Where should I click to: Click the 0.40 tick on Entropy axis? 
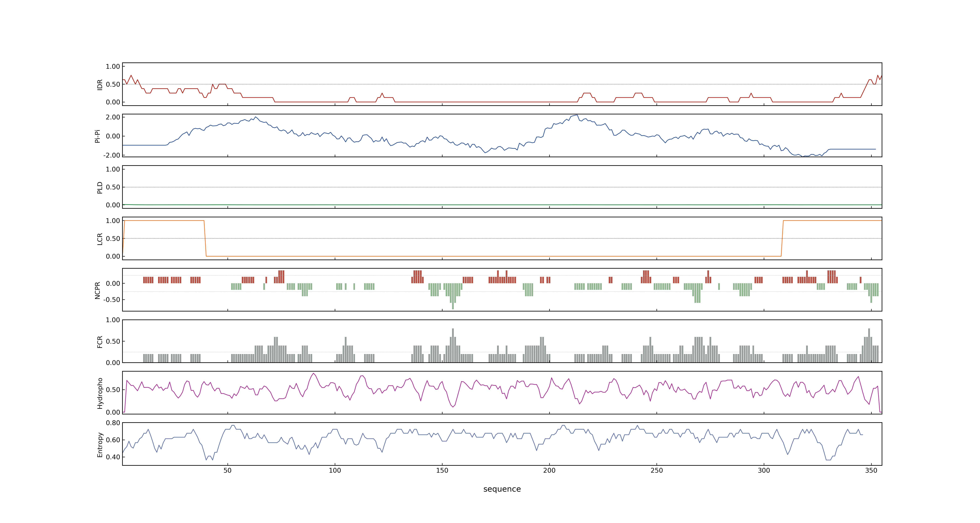click(x=113, y=457)
